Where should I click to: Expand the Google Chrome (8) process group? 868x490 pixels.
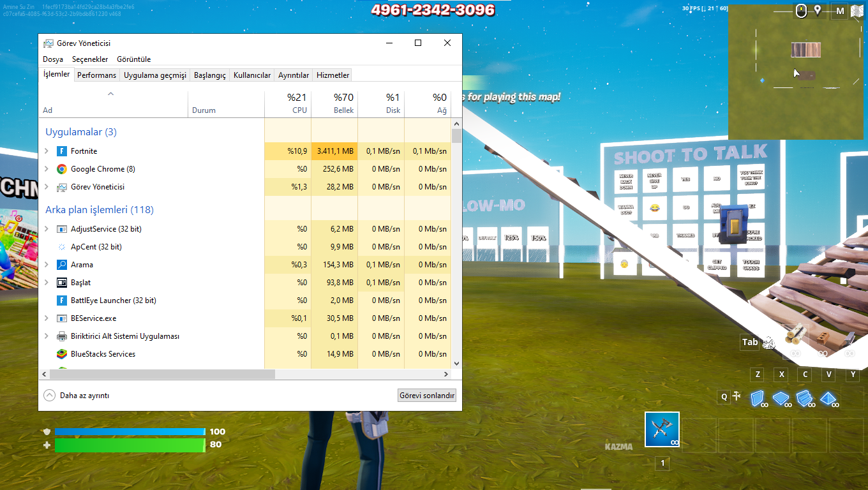47,169
